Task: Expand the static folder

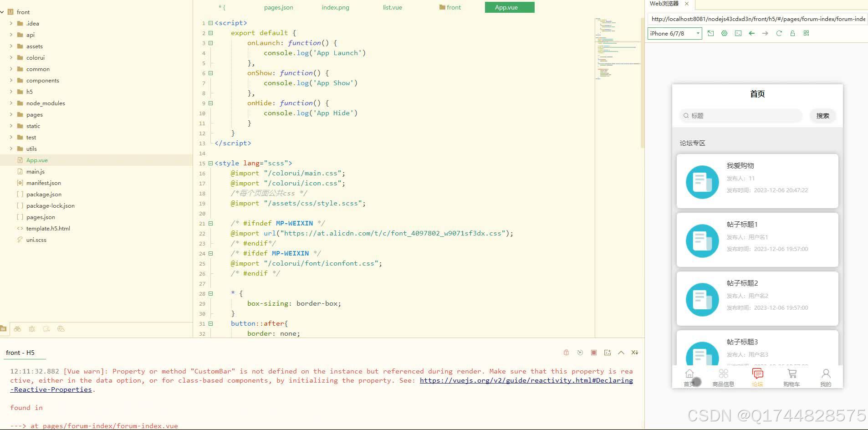Action: [x=11, y=126]
